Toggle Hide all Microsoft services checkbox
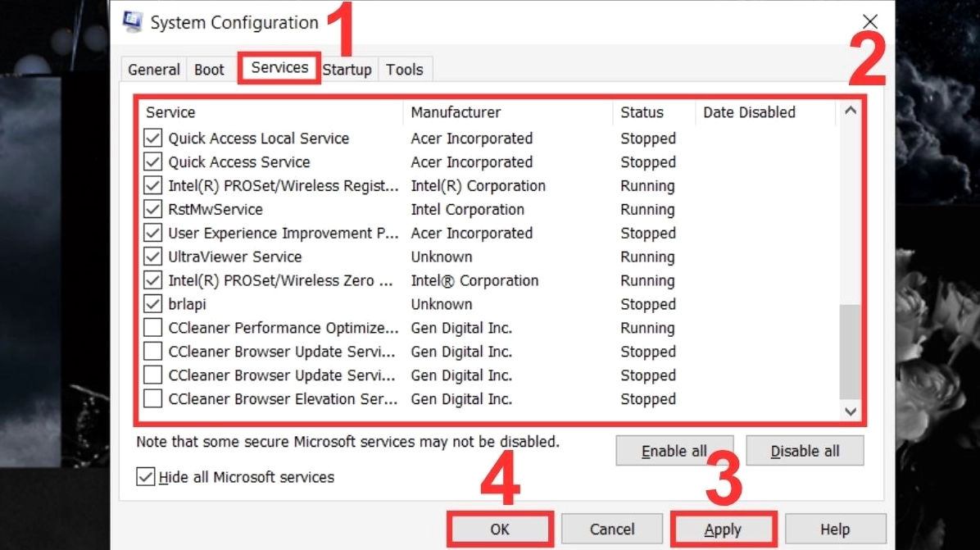980x550 pixels. [x=146, y=477]
